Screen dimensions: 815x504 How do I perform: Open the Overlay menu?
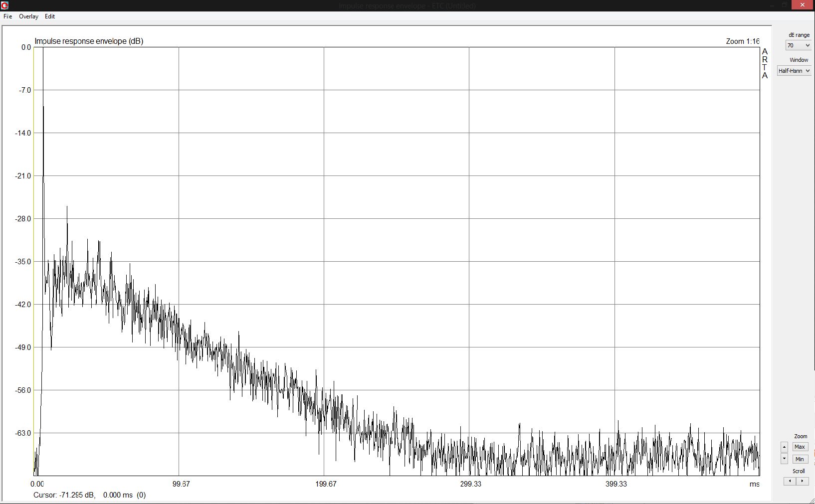28,16
